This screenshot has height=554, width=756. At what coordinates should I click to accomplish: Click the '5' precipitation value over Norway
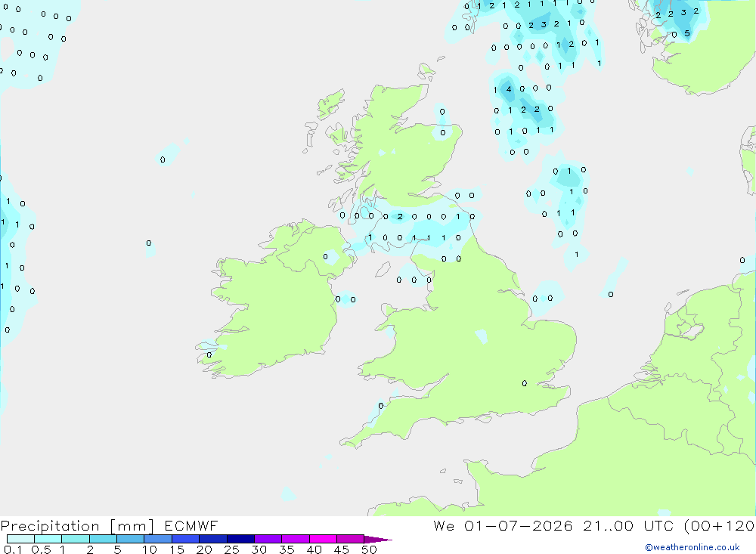click(x=687, y=33)
